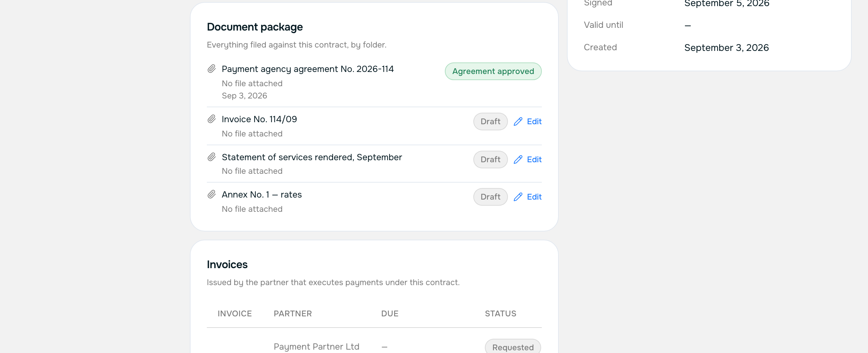Click the Draft badge for Statement of services
Image resolution: width=868 pixels, height=353 pixels.
(x=490, y=160)
